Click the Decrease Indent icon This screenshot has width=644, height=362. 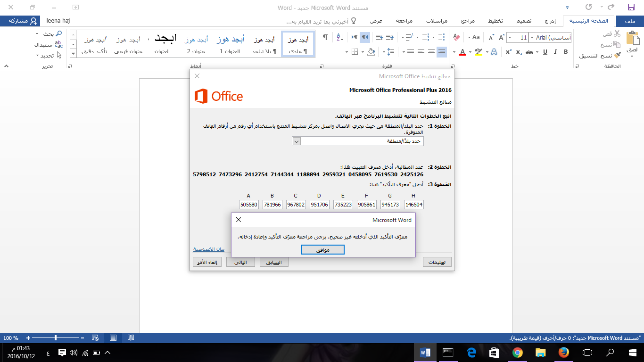pos(389,37)
